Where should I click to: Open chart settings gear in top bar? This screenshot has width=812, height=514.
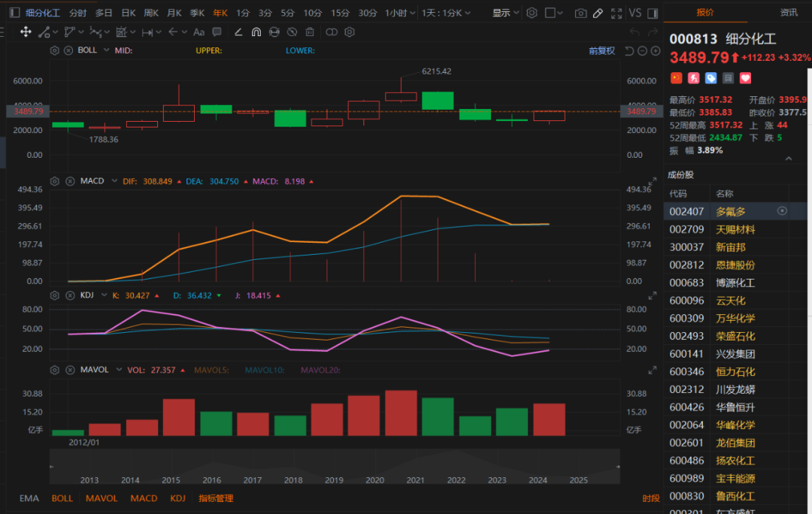[532, 13]
